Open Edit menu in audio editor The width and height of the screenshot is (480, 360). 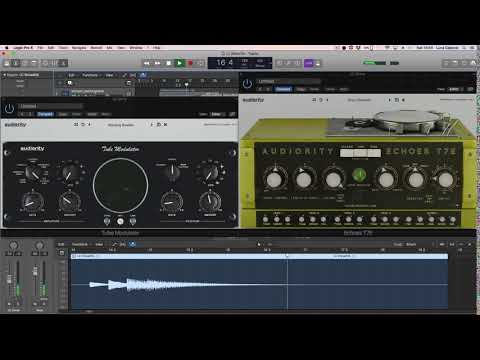tap(61, 244)
